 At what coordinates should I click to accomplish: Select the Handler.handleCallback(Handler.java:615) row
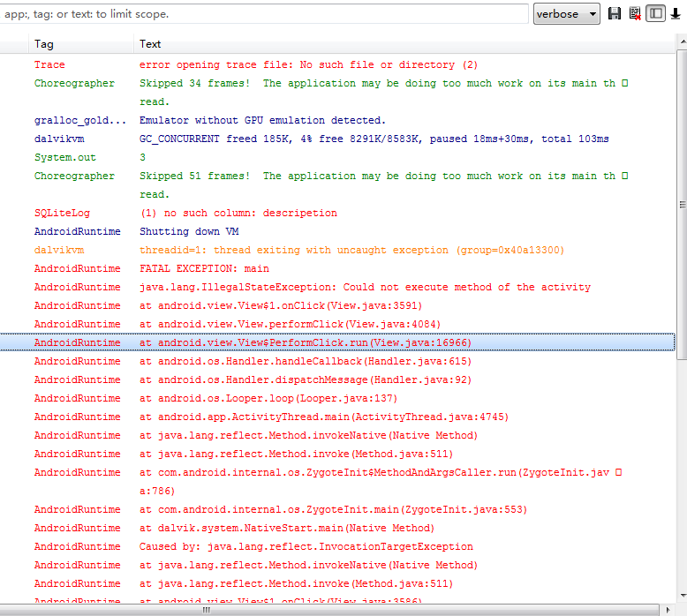pyautogui.click(x=337, y=361)
